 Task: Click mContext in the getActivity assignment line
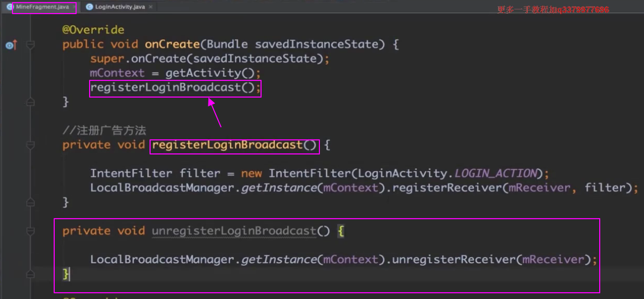117,73
